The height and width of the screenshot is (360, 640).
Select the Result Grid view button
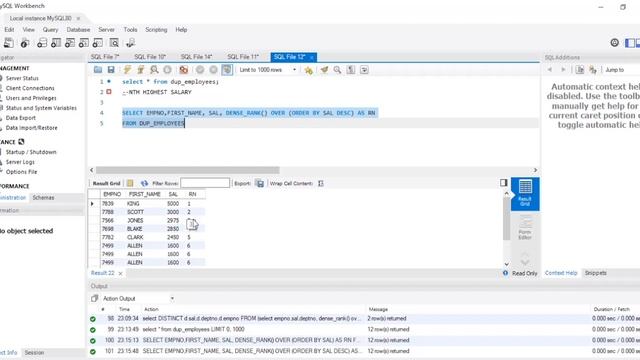point(525,194)
